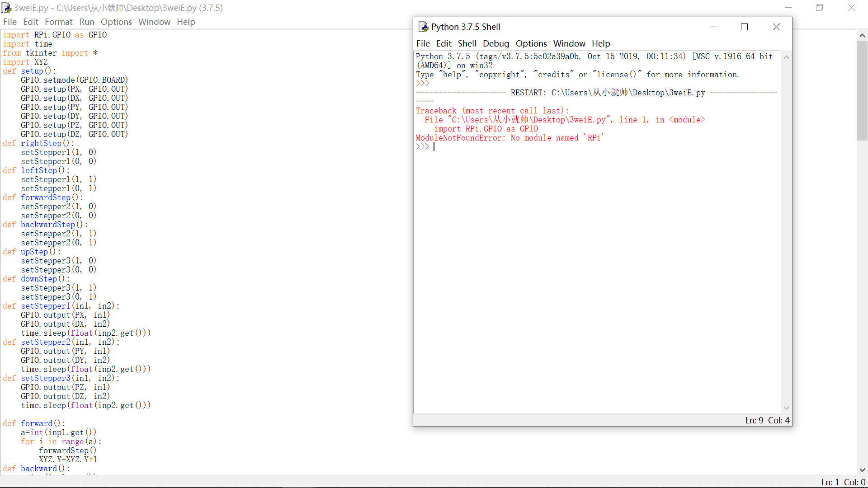Maximize the Python 3.7.5 Shell window
Viewport: 868px width, 488px height.
[744, 27]
